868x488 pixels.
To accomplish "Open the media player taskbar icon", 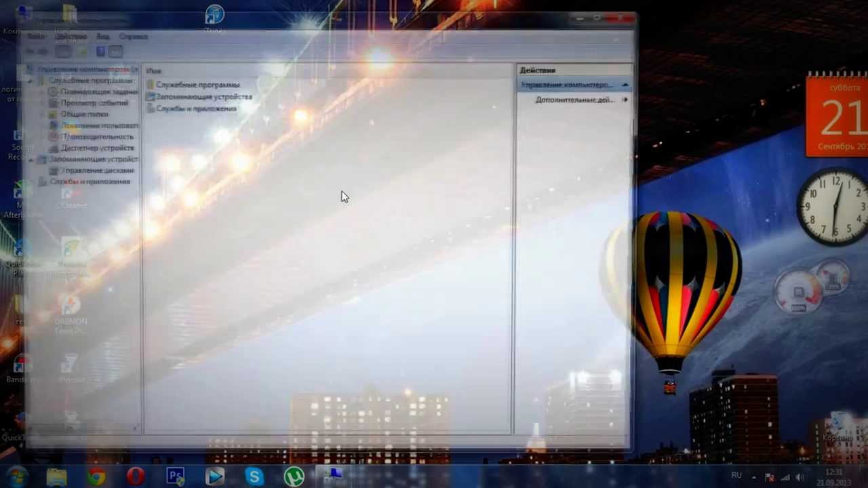I will [214, 476].
